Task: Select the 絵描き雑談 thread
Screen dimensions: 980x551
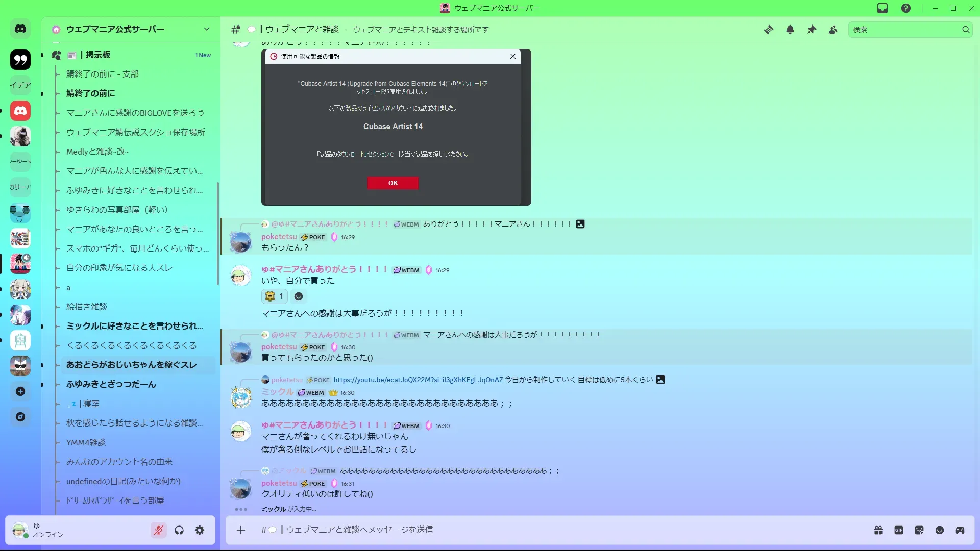Action: pyautogui.click(x=87, y=307)
